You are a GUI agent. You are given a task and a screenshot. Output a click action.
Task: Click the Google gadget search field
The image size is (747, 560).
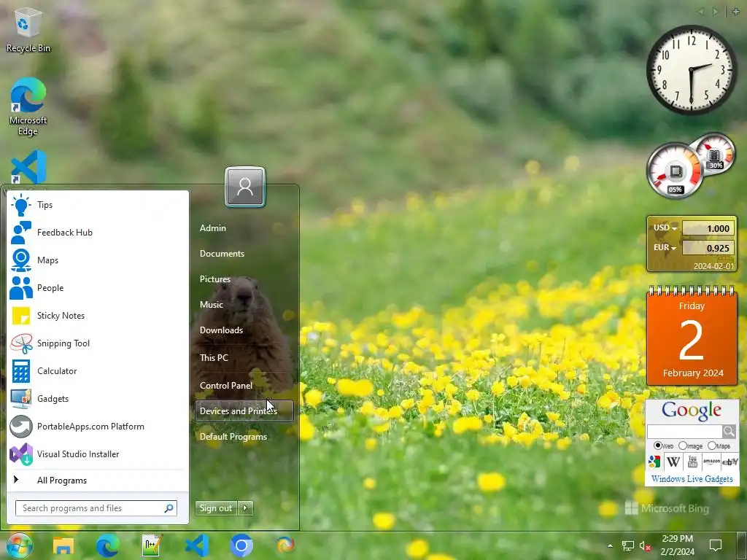click(684, 432)
